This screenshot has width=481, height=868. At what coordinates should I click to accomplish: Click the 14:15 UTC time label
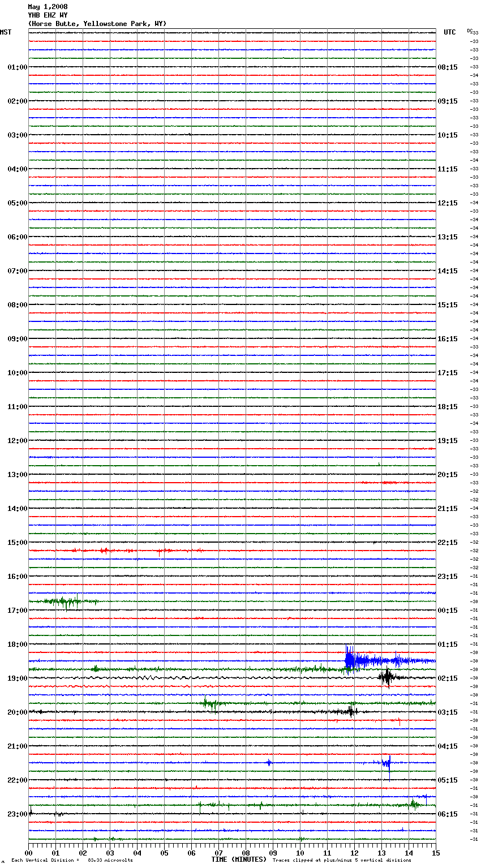(448, 271)
